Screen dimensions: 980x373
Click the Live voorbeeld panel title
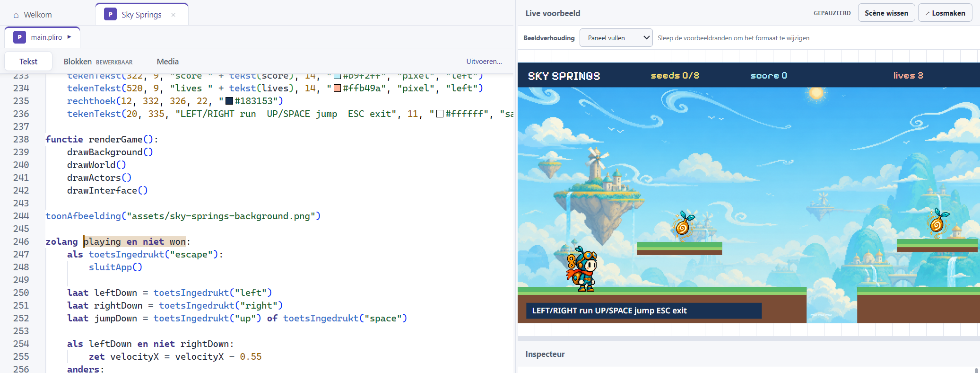click(553, 13)
